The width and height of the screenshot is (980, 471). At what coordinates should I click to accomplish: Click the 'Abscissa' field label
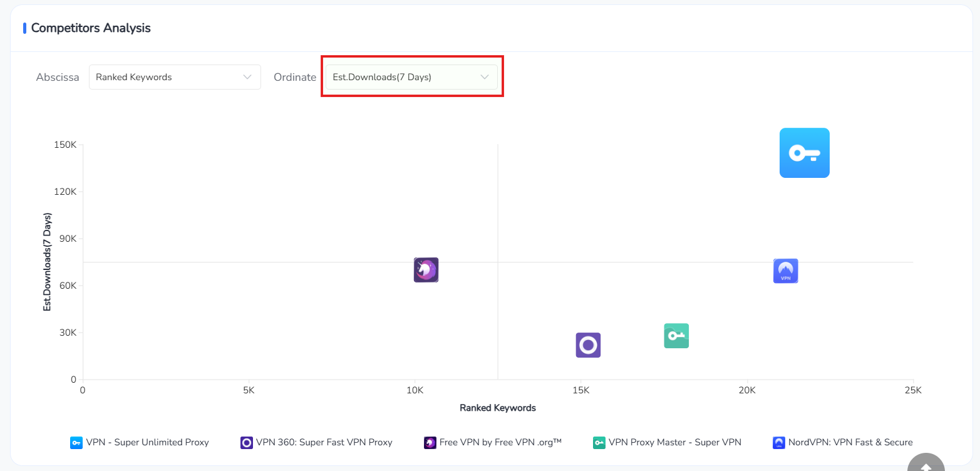(58, 77)
